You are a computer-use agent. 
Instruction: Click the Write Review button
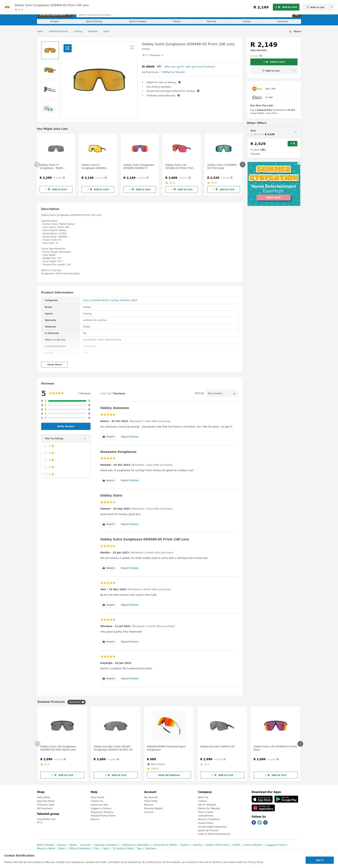pyautogui.click(x=66, y=426)
